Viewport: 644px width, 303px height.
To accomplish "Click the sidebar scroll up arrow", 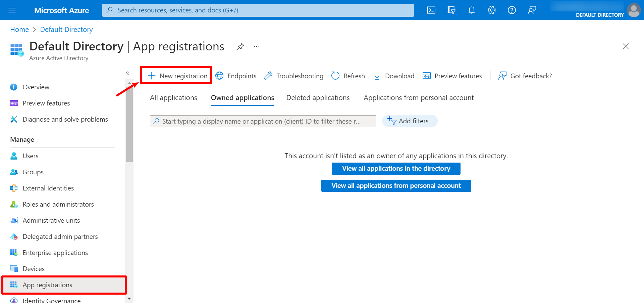I will tap(129, 83).
